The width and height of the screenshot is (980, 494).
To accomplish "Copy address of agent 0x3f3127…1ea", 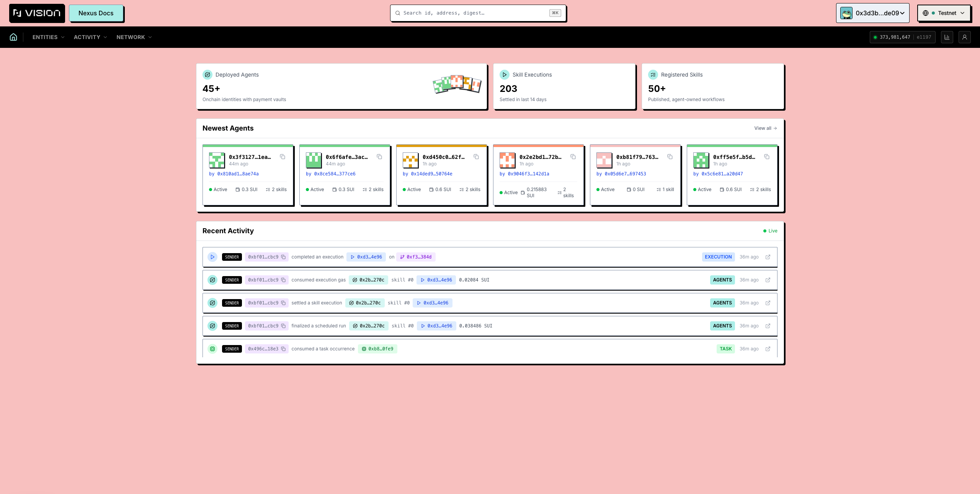I will (283, 157).
